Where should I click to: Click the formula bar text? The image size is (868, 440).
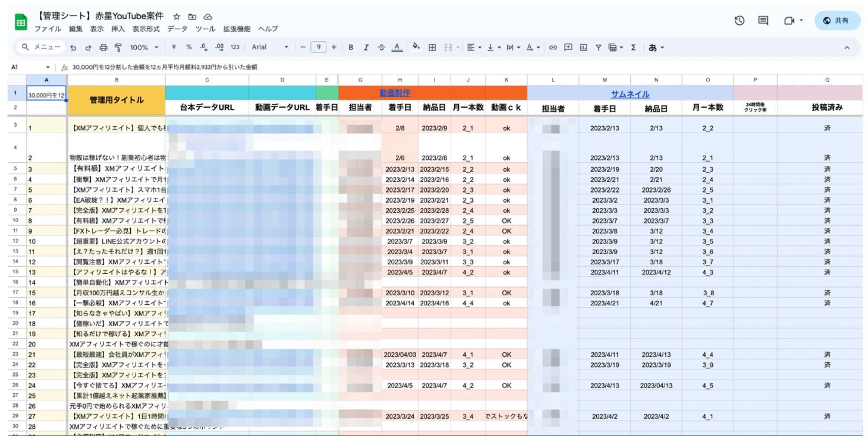pos(165,67)
